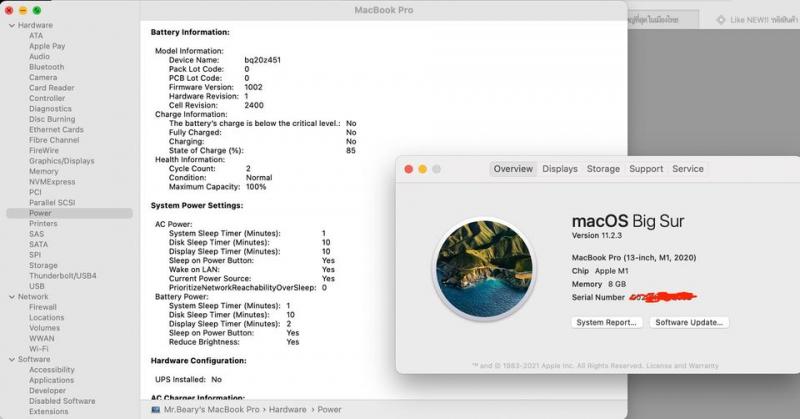Select WWAN under Network
The height and width of the screenshot is (419, 800).
(x=41, y=338)
